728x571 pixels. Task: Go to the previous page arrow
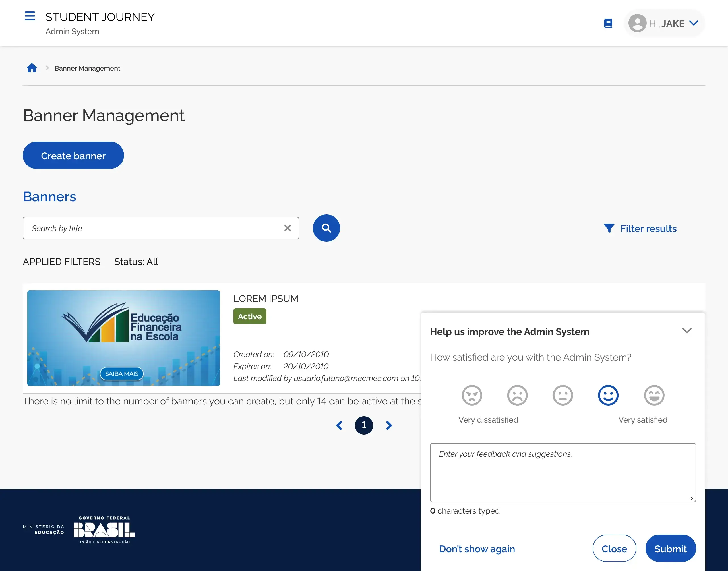(339, 425)
